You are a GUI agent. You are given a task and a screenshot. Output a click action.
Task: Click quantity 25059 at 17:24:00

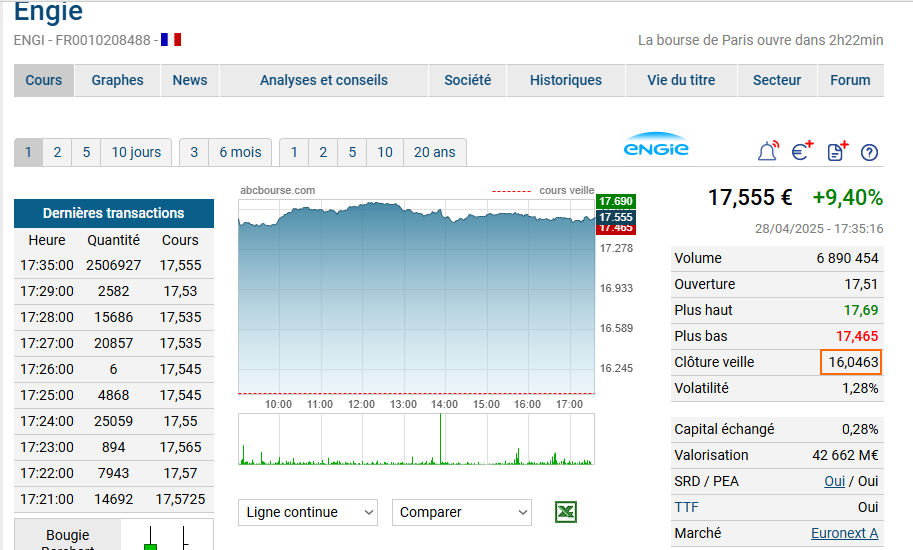click(x=114, y=421)
